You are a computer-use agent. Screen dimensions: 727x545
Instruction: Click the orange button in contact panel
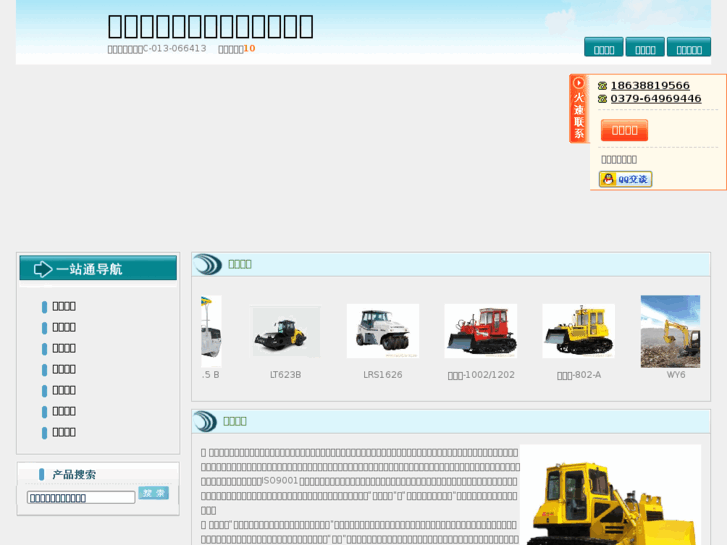[x=624, y=130]
